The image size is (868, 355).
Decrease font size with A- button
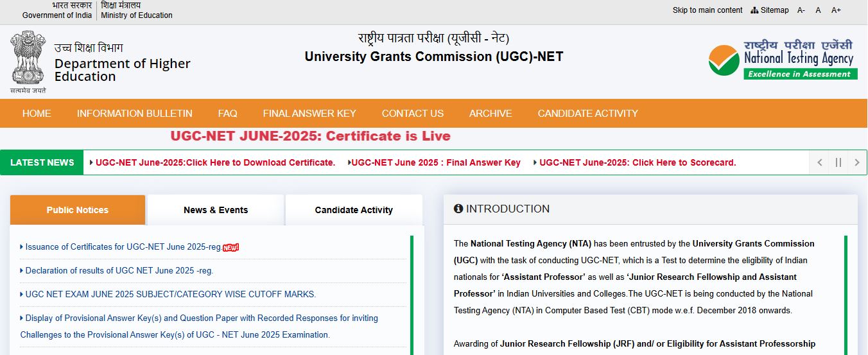point(801,10)
